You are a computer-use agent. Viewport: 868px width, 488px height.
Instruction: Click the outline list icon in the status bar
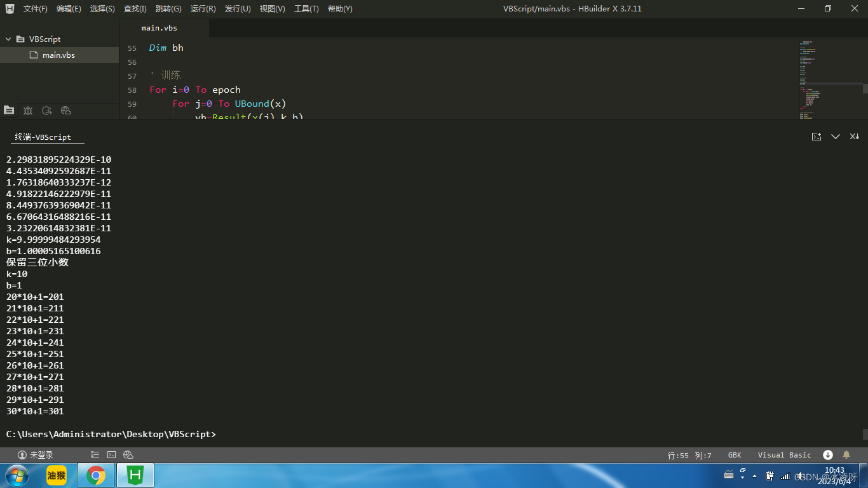click(x=95, y=454)
